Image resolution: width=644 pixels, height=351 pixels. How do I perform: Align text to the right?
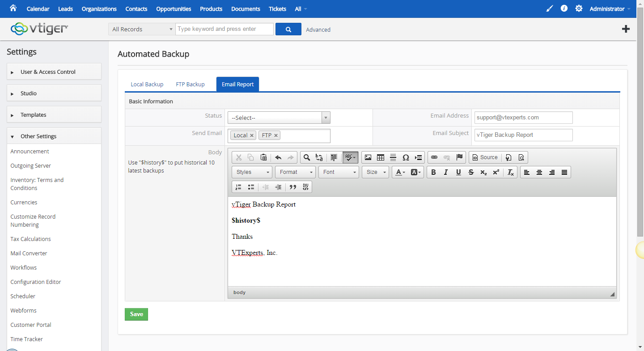coord(552,172)
